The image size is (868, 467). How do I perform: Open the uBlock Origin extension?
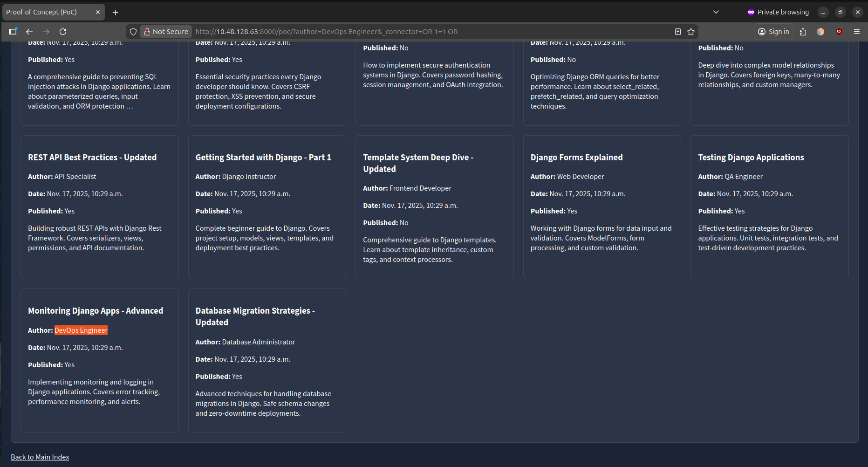click(839, 31)
